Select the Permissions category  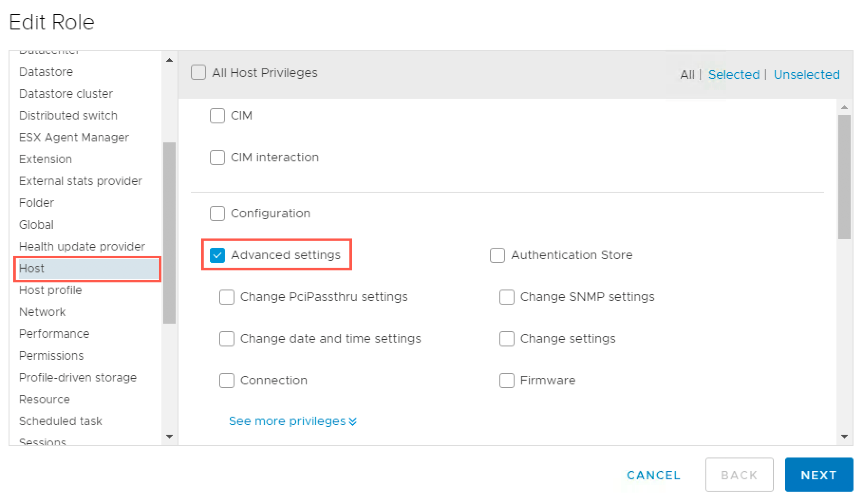[51, 355]
